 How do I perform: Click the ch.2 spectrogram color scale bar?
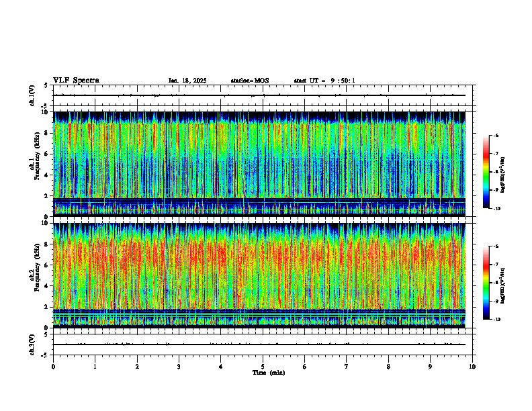coord(486,283)
